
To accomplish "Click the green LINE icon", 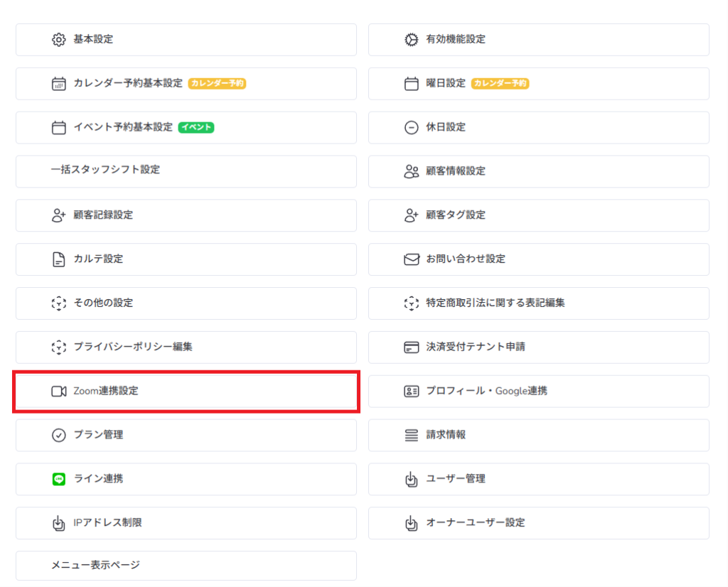I will [58, 479].
